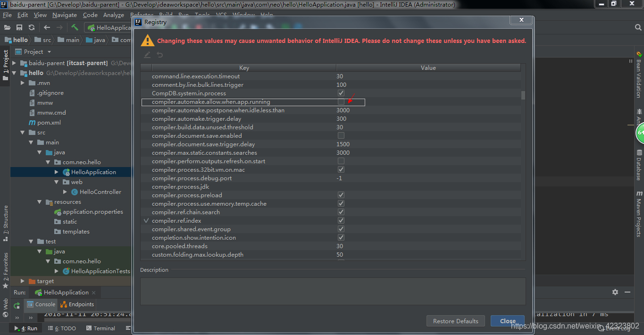Enable compiler.document.save.enabled checkbox

(x=341, y=136)
